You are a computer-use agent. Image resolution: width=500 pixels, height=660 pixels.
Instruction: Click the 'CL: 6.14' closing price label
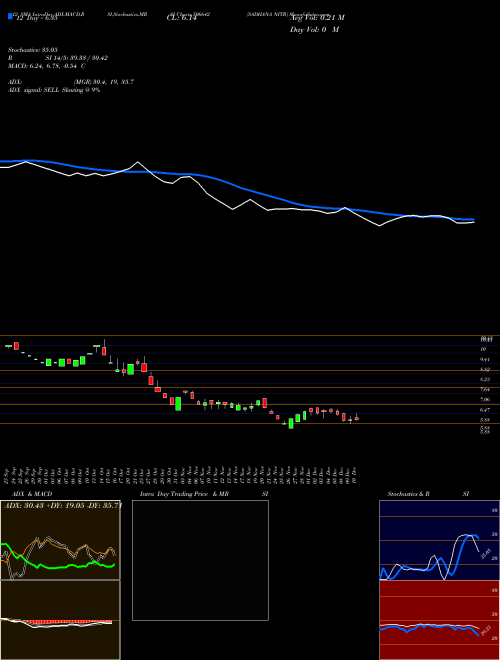pos(182,18)
